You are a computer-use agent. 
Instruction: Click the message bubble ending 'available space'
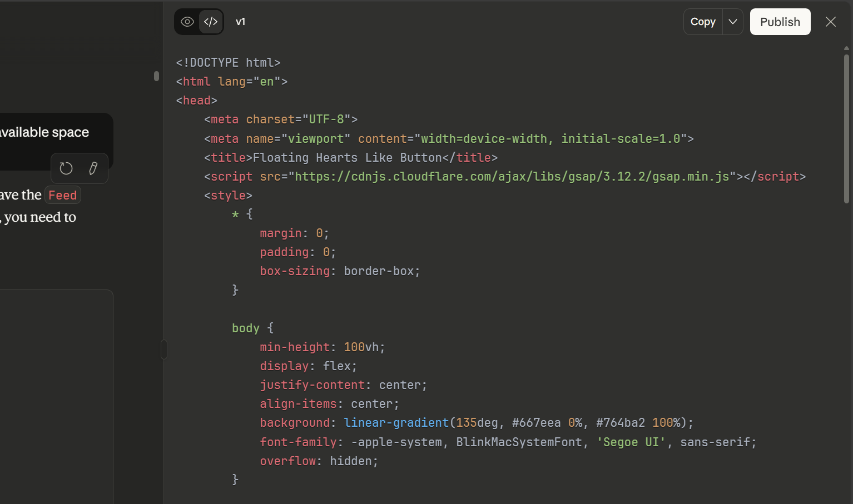[x=44, y=132]
